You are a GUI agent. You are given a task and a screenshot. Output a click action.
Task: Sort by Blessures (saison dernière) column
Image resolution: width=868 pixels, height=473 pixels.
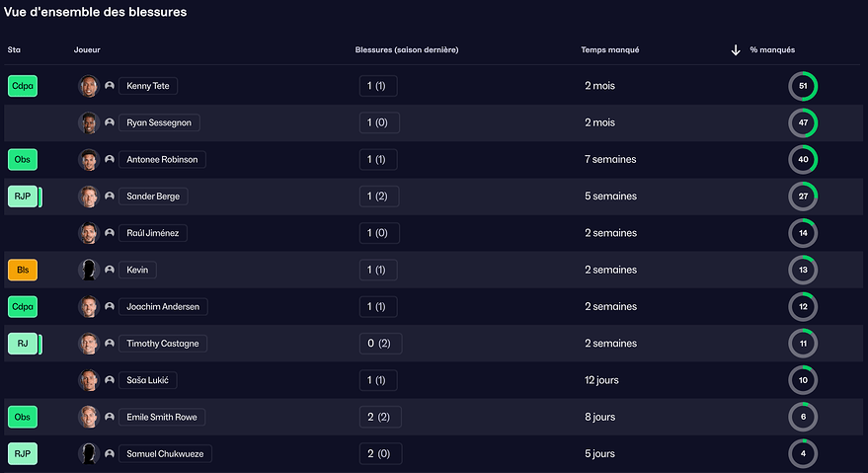coord(406,50)
